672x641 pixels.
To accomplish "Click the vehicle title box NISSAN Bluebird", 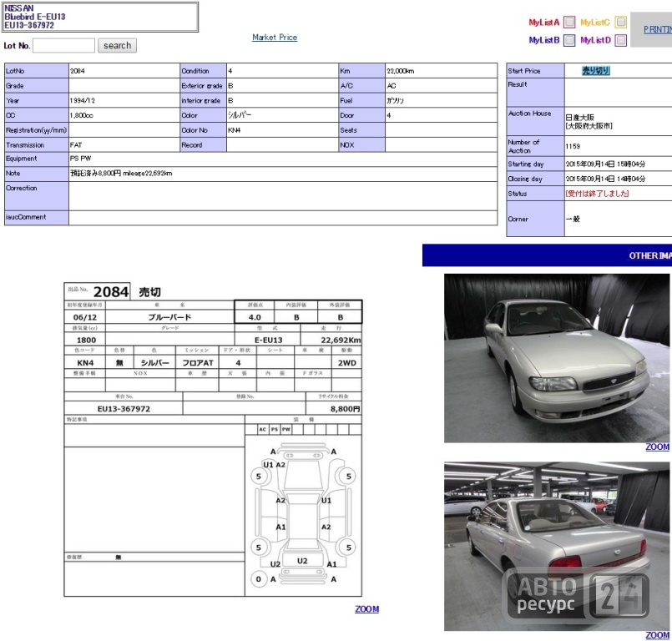I will (100, 17).
